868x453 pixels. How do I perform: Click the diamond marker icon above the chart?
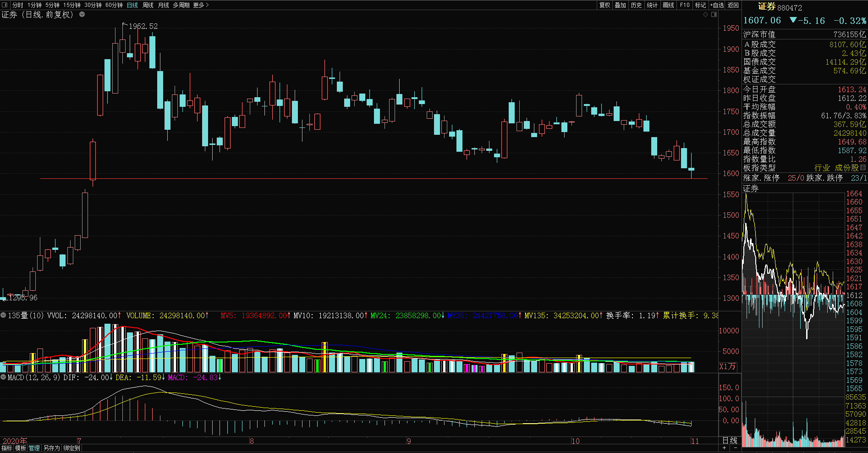706,15
